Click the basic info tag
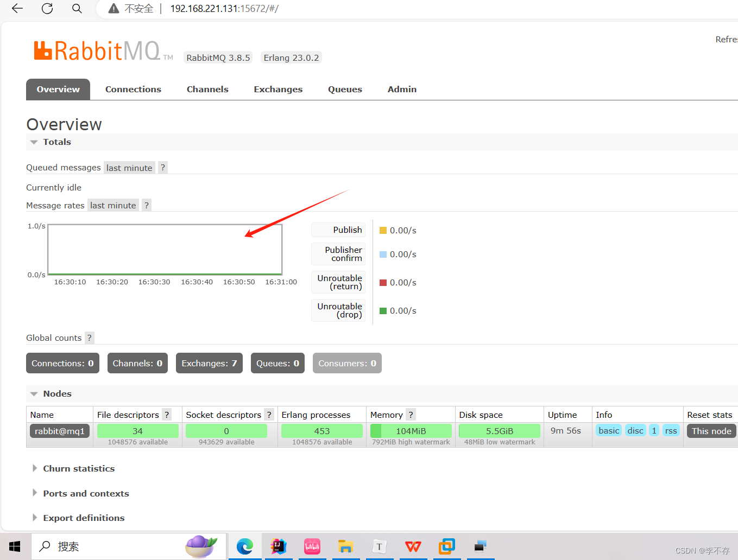 [609, 430]
